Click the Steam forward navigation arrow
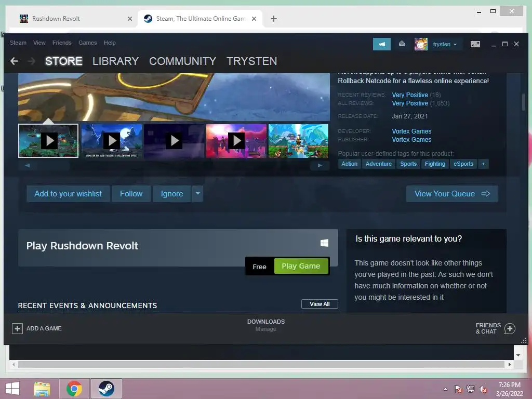 (31, 61)
